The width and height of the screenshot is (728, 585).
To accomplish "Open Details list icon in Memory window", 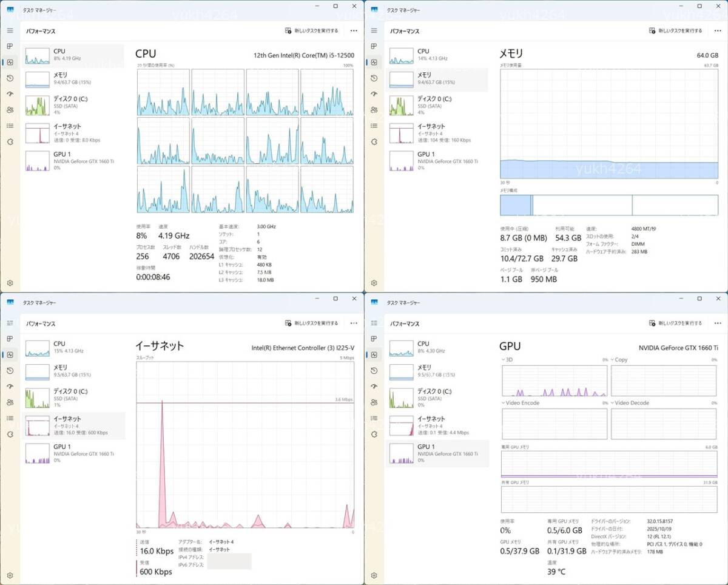I will point(374,126).
